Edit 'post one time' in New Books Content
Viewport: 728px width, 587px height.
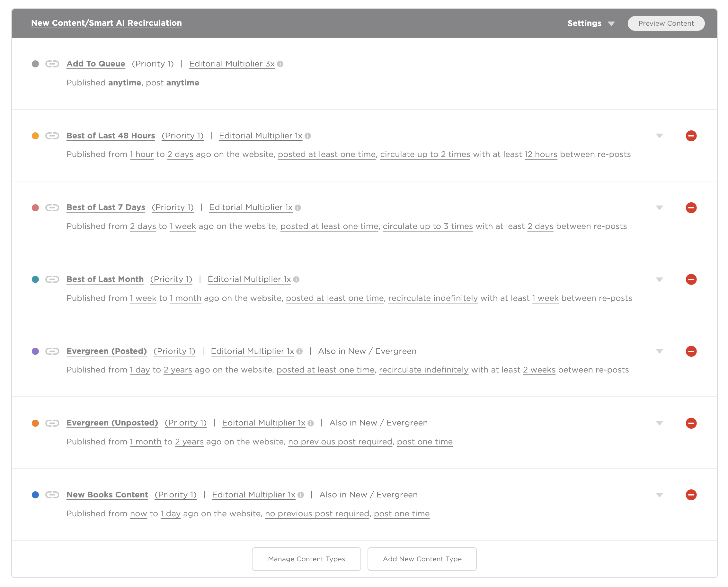[x=402, y=514]
